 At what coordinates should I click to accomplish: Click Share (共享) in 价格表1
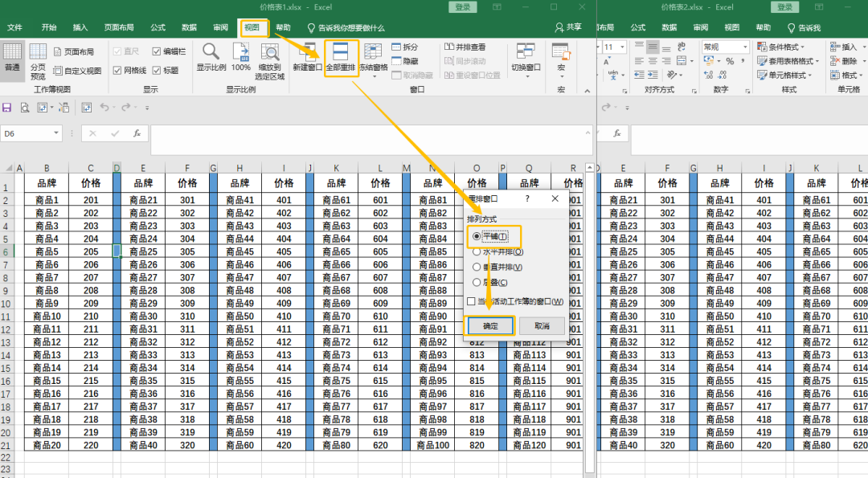point(568,27)
